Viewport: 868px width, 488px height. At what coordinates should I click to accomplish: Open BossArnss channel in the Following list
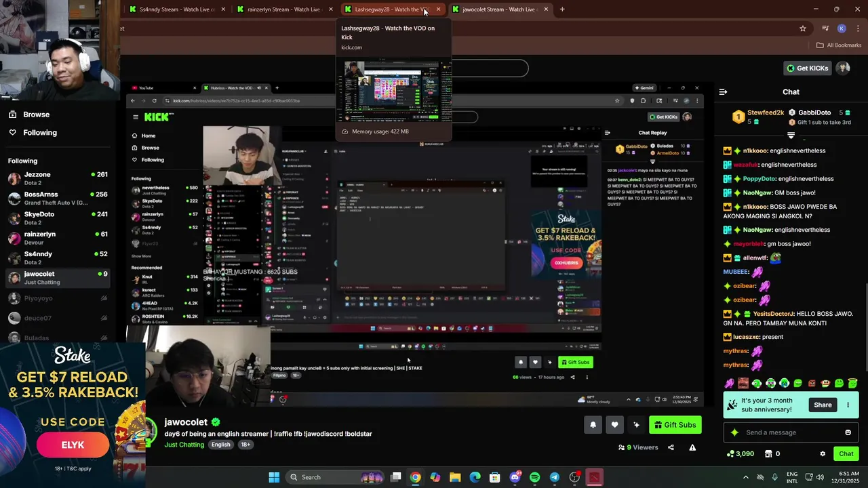[58, 199]
